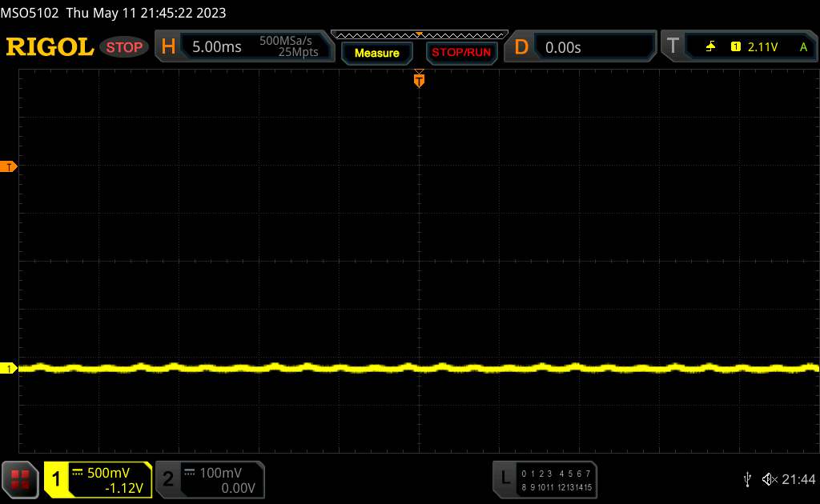Click the trigger source channel 1 badge
The image size is (820, 504).
(735, 47)
